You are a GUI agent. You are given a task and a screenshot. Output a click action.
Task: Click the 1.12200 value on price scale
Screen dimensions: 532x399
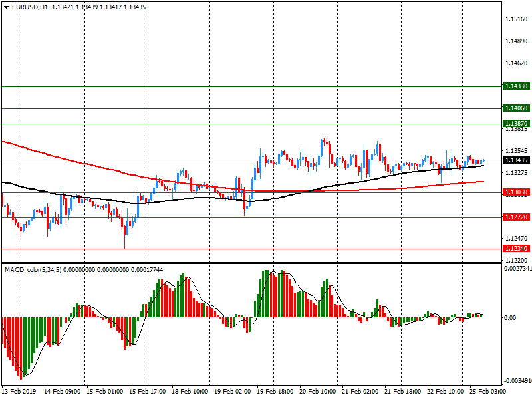pos(516,259)
